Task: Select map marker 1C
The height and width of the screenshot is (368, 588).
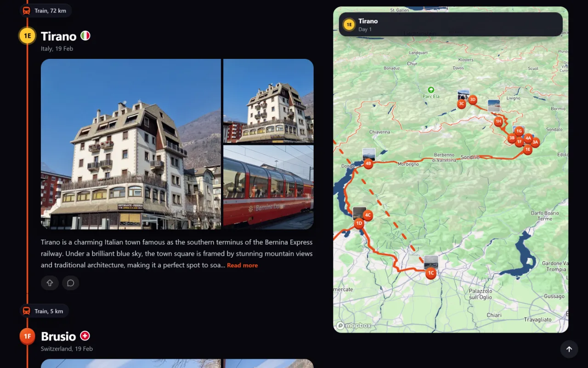Action: pyautogui.click(x=431, y=273)
